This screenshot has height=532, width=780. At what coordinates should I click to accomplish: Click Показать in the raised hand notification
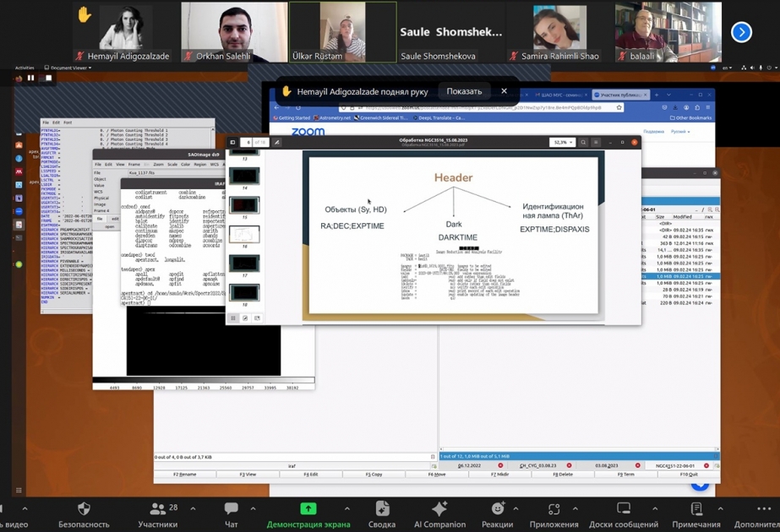(x=464, y=91)
